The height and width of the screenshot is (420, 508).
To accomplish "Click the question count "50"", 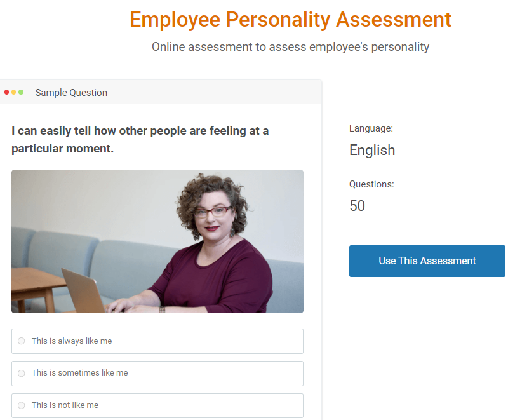I will coord(357,206).
